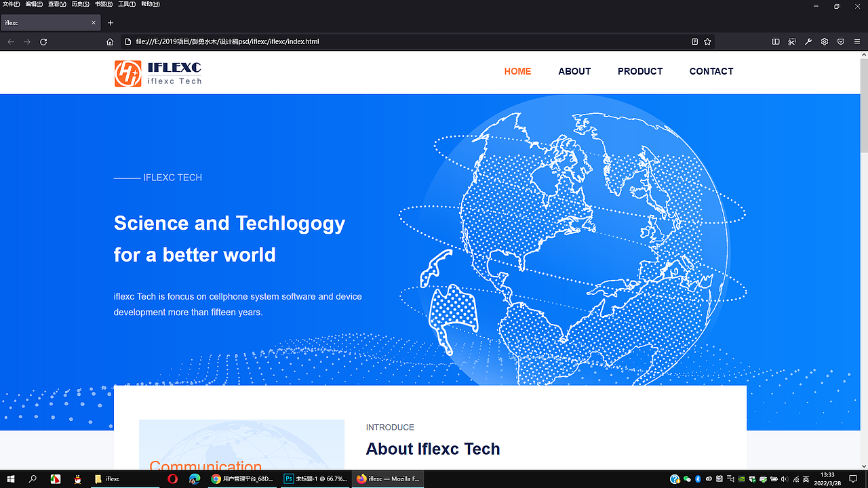
Task: Open the ABOUT nav link
Action: click(574, 71)
